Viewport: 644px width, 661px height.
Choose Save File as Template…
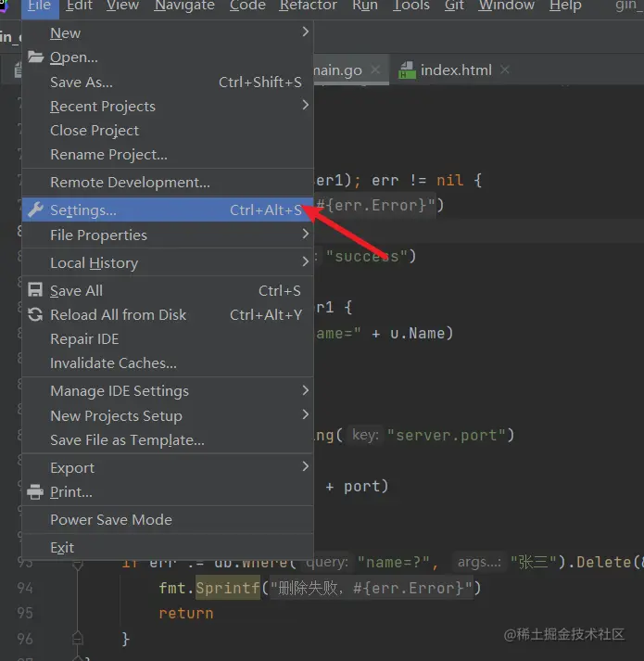[x=168, y=439]
